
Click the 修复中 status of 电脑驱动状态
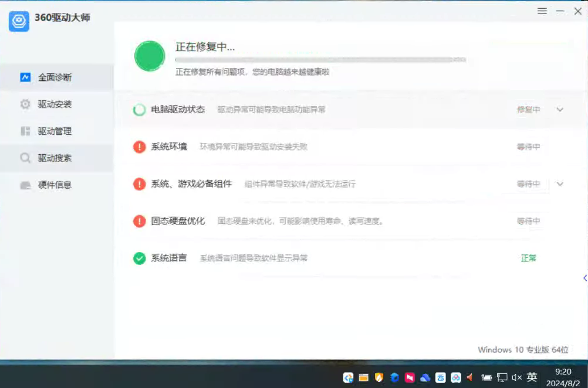[x=528, y=110]
